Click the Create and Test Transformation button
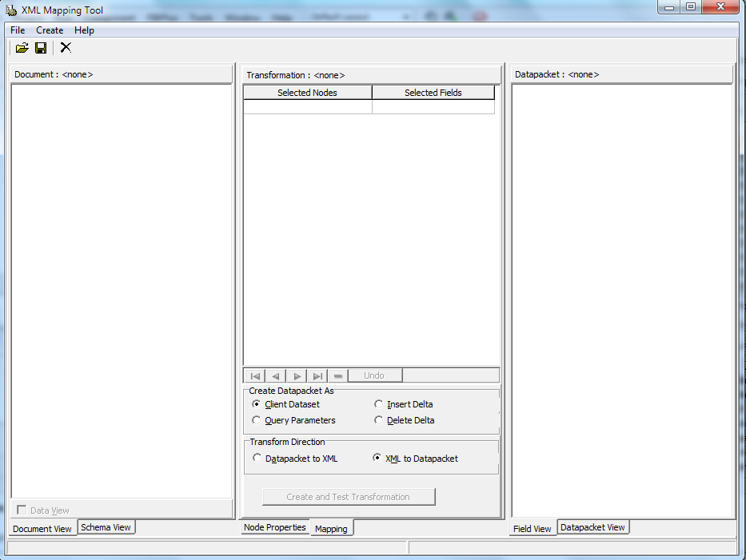Screen dimensions: 746x560 (x=349, y=497)
